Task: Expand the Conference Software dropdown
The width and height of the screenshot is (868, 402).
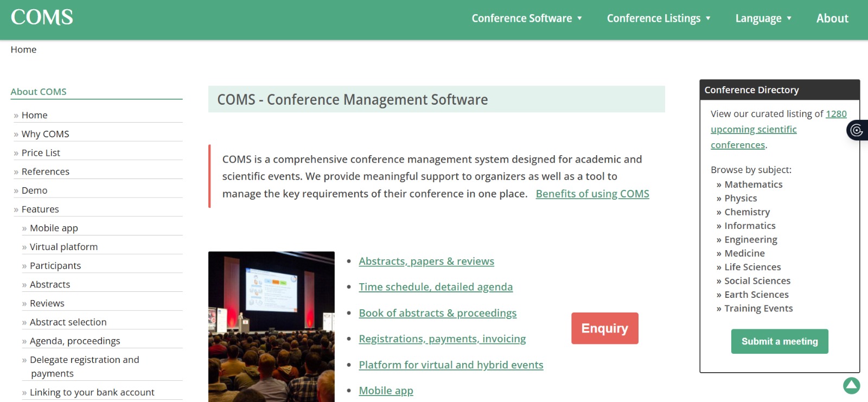Action: (x=527, y=18)
